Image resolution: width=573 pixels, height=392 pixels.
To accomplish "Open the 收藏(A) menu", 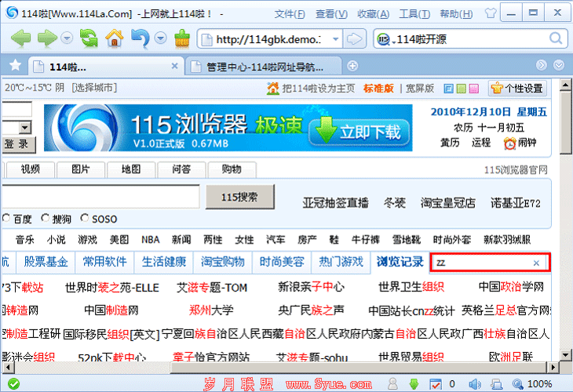I will (x=373, y=14).
